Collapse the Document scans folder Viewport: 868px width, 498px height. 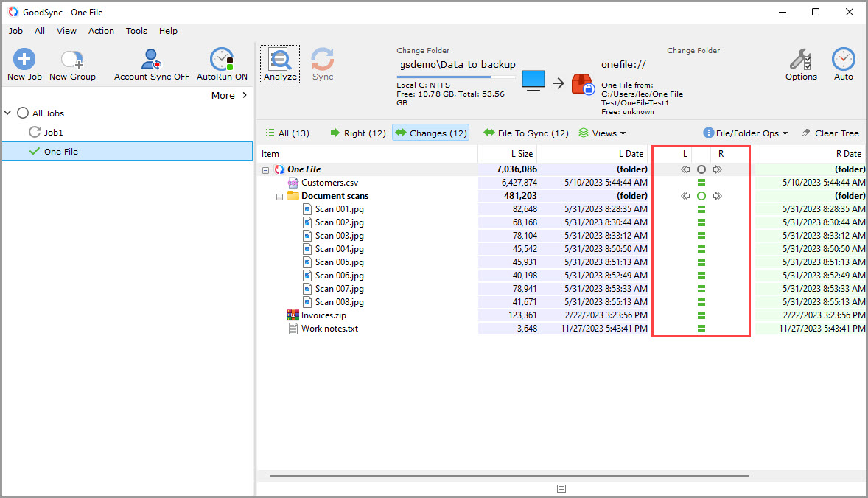point(279,197)
